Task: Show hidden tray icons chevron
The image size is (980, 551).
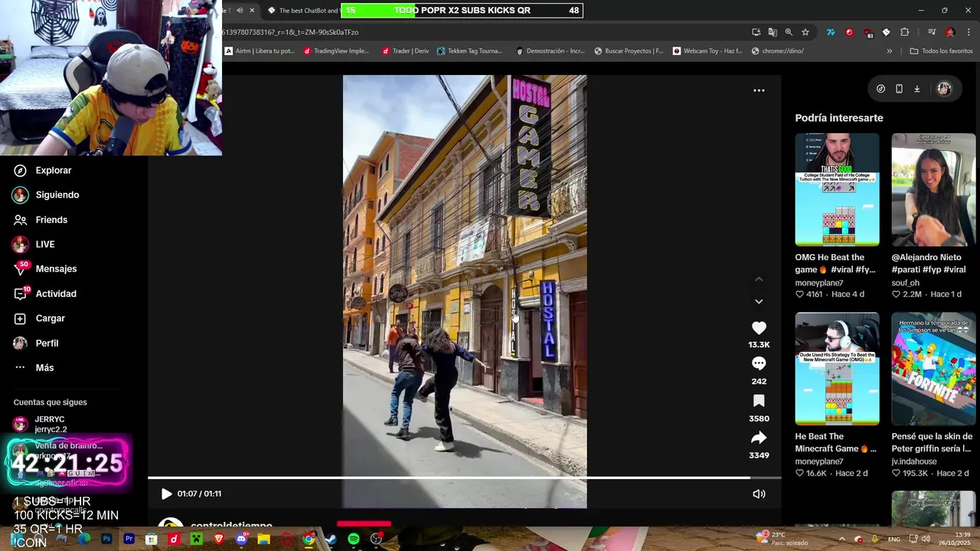Action: [x=842, y=540]
